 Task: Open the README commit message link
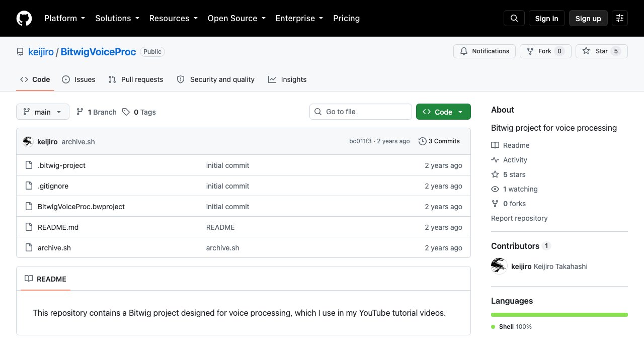pyautogui.click(x=220, y=227)
